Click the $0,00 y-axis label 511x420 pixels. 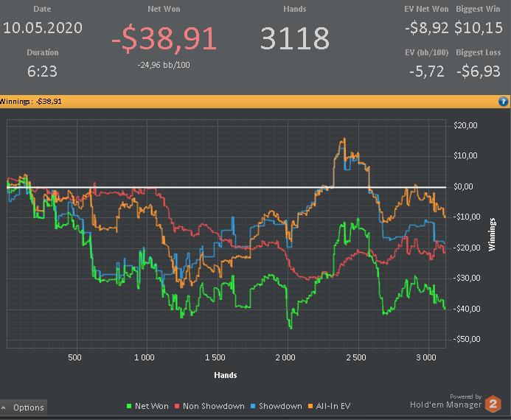[x=463, y=186]
